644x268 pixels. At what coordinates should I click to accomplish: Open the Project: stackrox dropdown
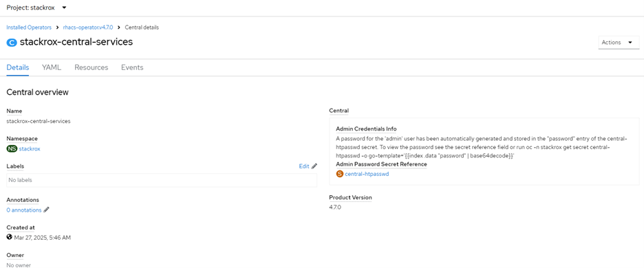[x=36, y=8]
